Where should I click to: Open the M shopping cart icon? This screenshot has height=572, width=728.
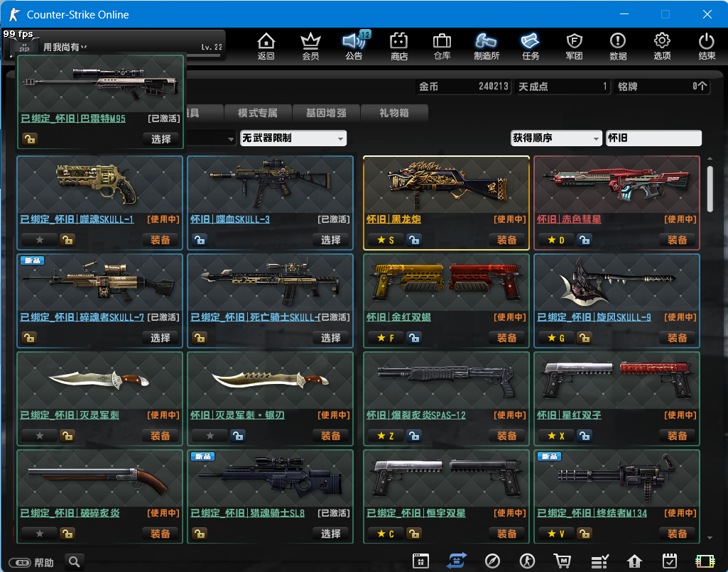point(563,561)
